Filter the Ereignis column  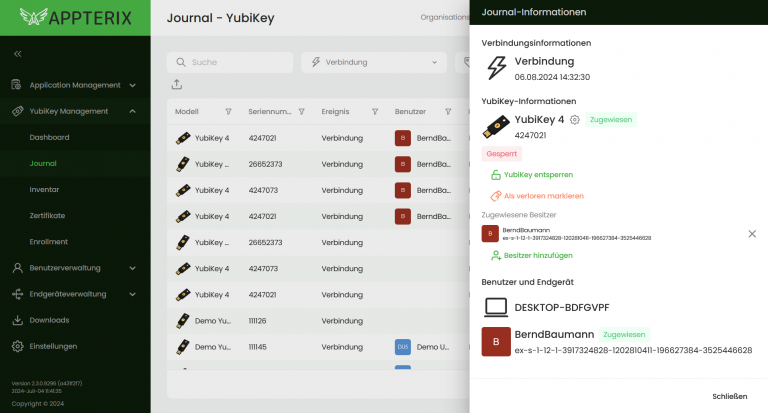click(375, 112)
